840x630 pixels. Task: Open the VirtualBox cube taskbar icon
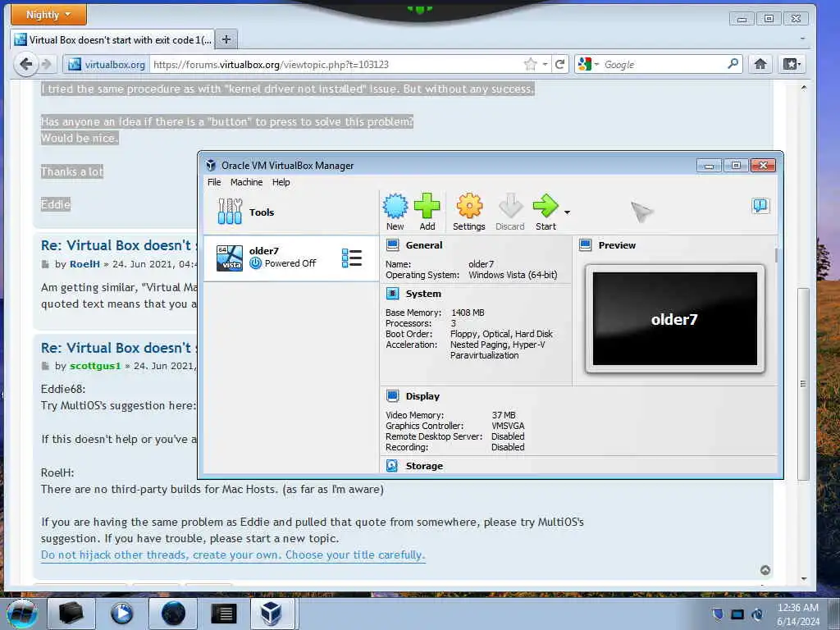pyautogui.click(x=271, y=613)
